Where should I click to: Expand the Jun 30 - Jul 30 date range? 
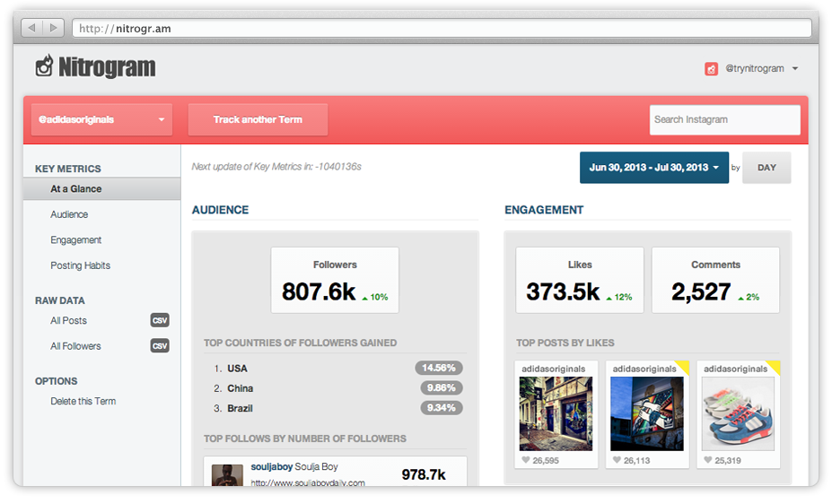click(x=654, y=168)
